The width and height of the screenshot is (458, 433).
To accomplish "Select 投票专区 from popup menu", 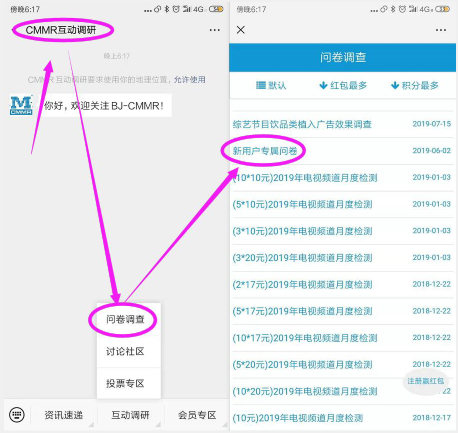I will [x=125, y=383].
